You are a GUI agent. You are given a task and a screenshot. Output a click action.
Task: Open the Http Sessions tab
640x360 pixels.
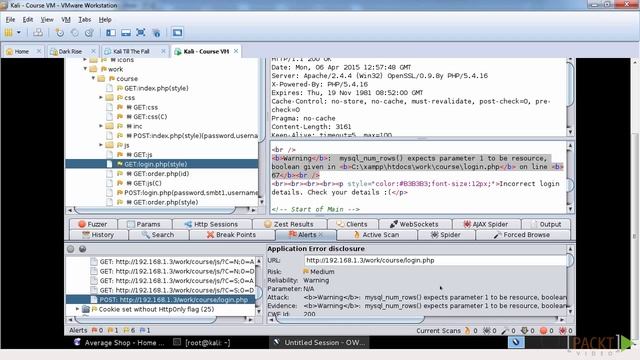click(211, 224)
